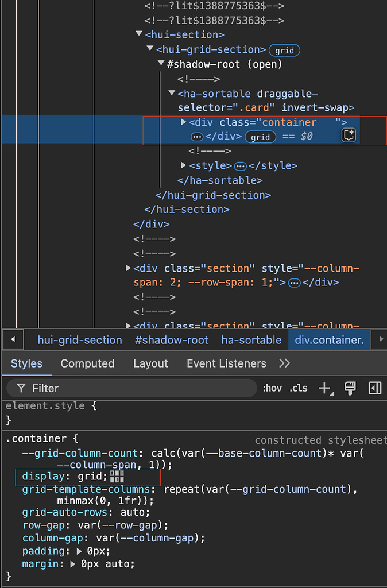
Task: Toggle the sidebar panel layout icon
Action: [374, 388]
